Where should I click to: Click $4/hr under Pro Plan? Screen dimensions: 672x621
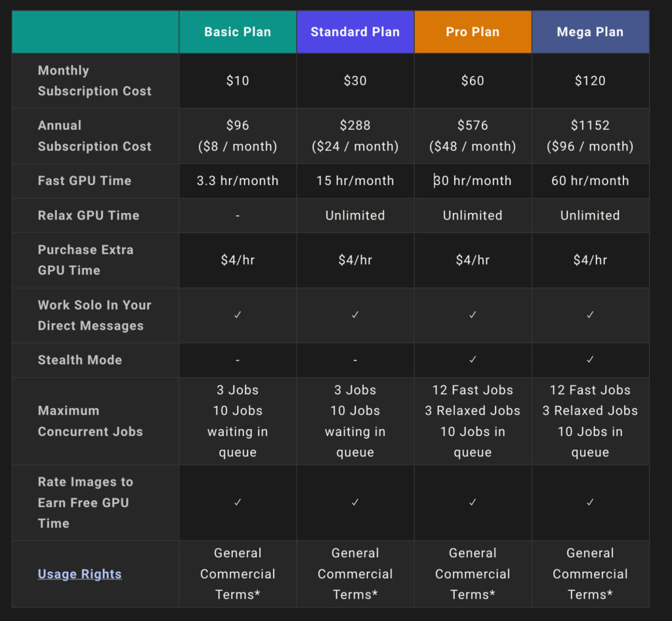click(472, 260)
